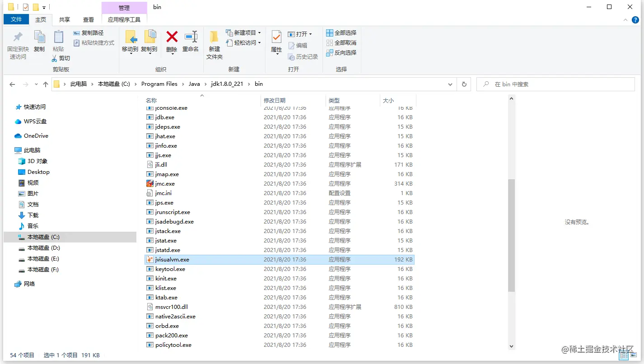Click the jli.dll file icon
The image size is (644, 364).
point(150,165)
